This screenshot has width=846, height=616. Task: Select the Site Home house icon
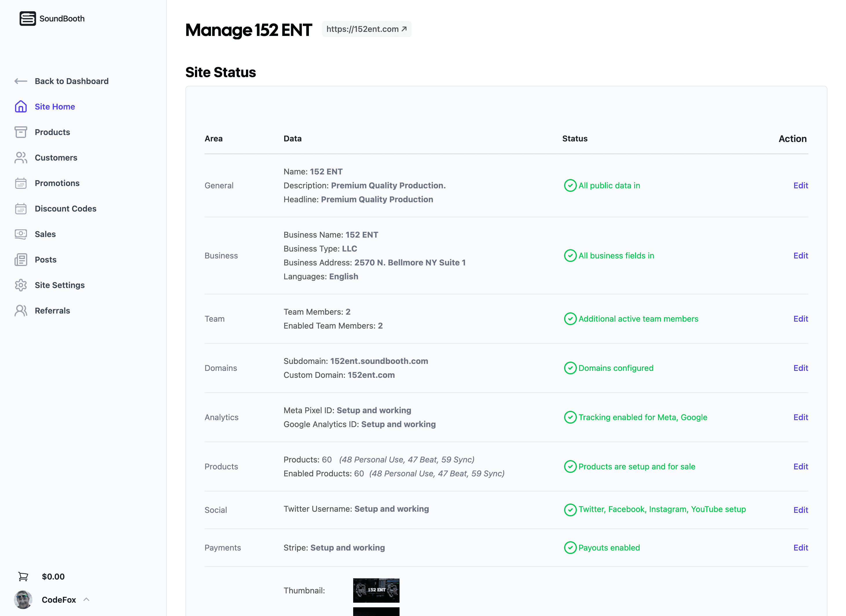(x=21, y=107)
